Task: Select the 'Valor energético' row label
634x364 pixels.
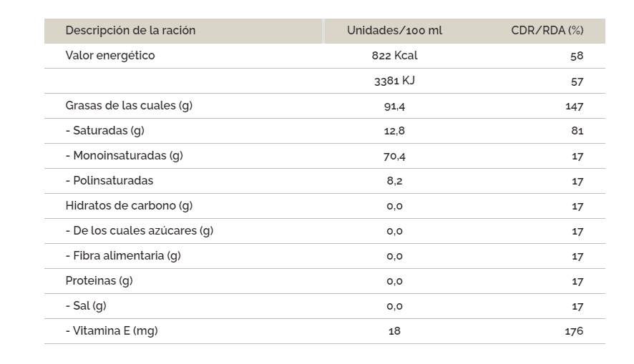Action: pyautogui.click(x=110, y=56)
